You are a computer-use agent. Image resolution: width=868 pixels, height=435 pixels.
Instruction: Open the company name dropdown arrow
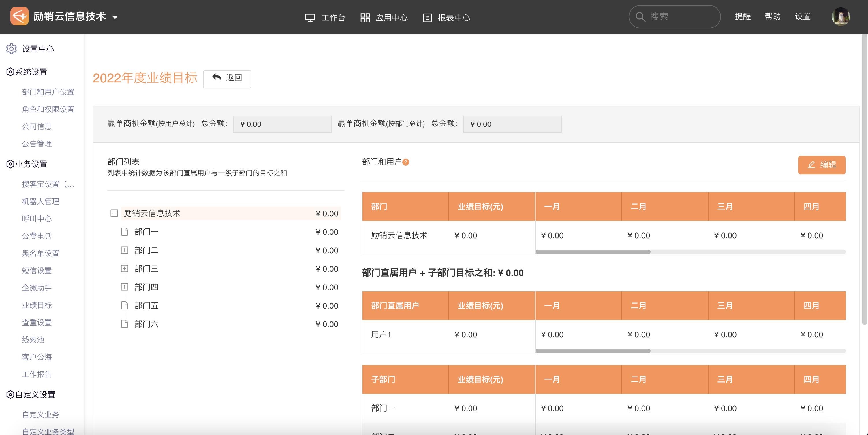(115, 17)
